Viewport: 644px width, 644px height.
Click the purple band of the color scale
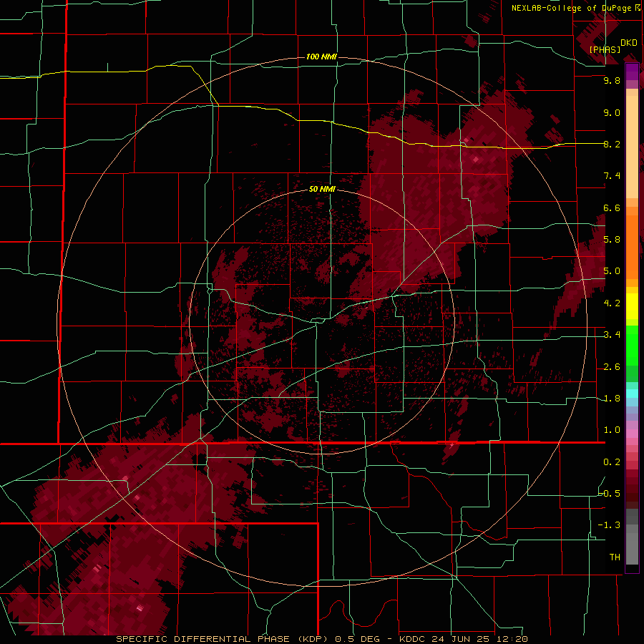tap(632, 72)
